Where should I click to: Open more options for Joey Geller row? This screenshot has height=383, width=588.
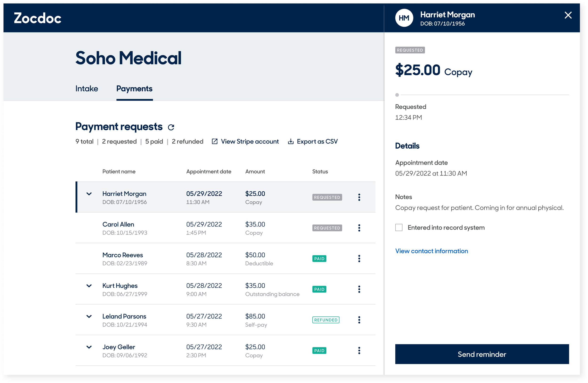[359, 351]
